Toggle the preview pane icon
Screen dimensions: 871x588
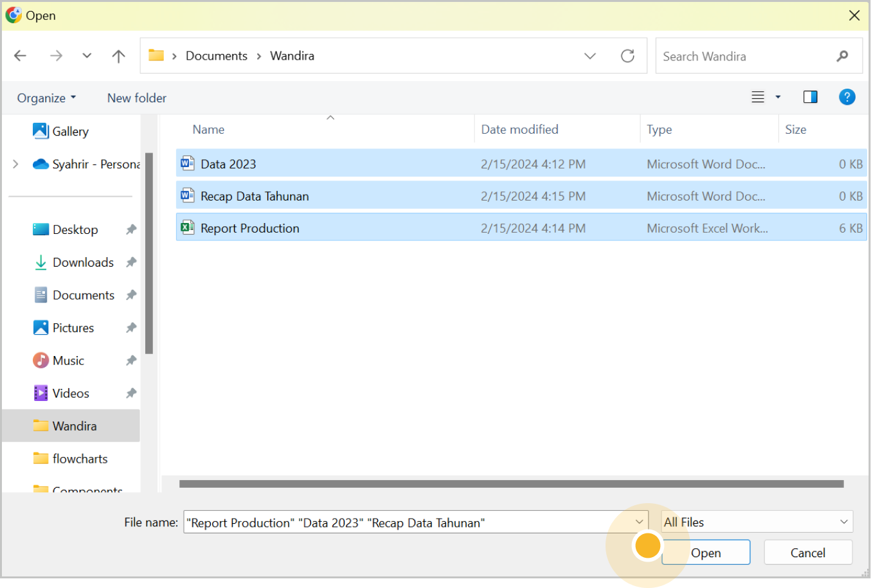(810, 97)
